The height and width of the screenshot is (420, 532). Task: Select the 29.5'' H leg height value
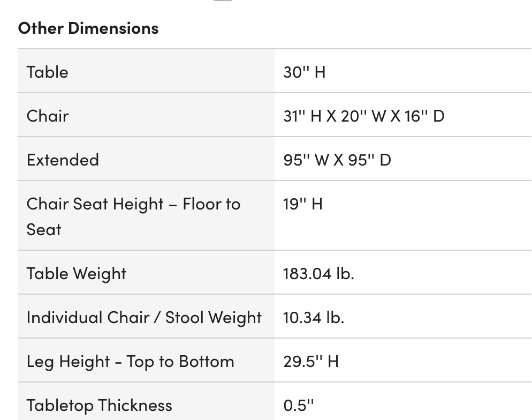tap(310, 361)
